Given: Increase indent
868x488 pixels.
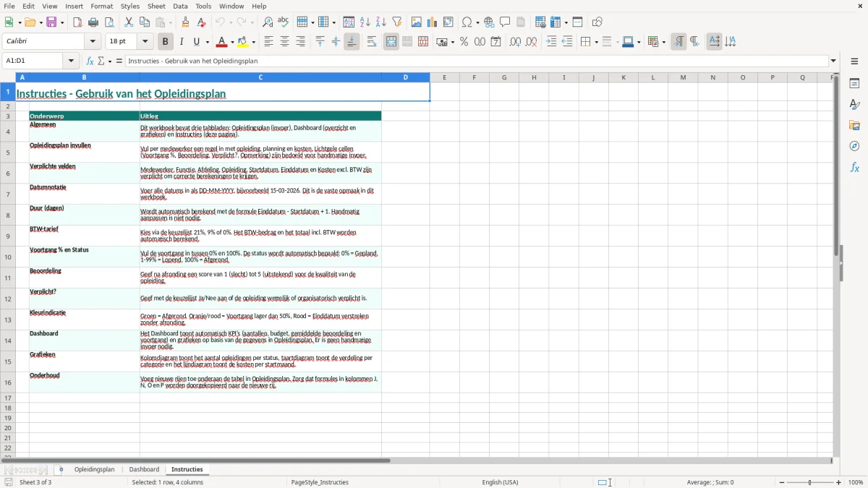Looking at the screenshot, I should click(x=551, y=42).
